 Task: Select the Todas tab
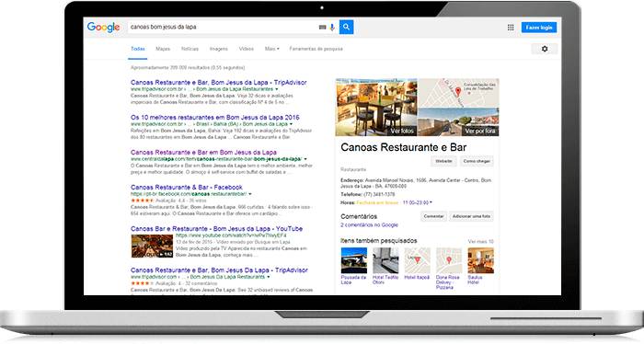[x=138, y=49]
